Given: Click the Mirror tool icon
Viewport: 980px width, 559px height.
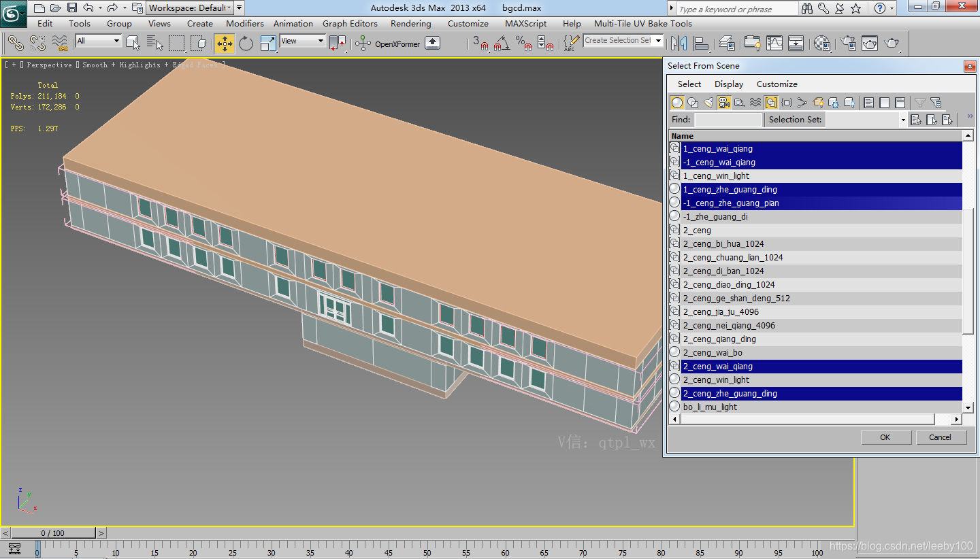Looking at the screenshot, I should point(679,44).
